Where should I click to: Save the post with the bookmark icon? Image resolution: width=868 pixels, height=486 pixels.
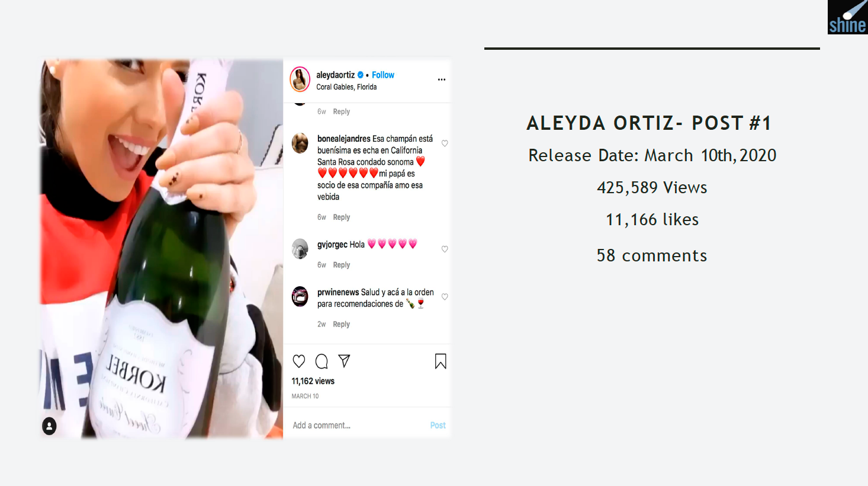tap(441, 361)
